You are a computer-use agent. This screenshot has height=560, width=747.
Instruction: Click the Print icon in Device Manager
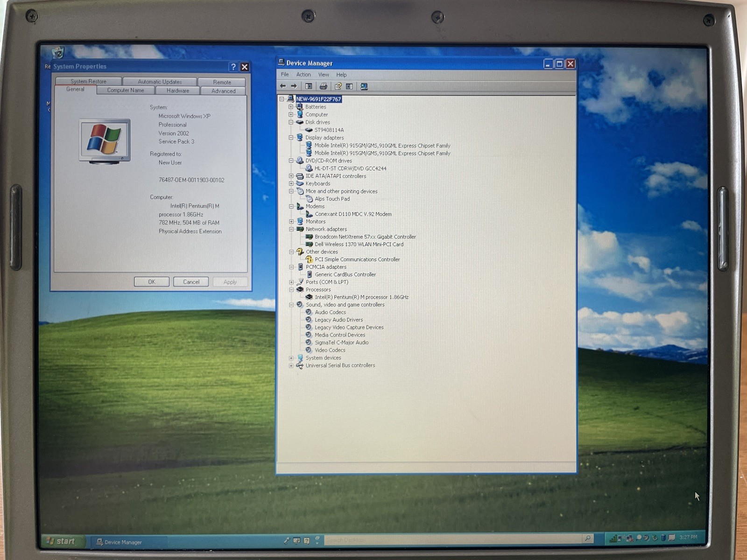323,86
